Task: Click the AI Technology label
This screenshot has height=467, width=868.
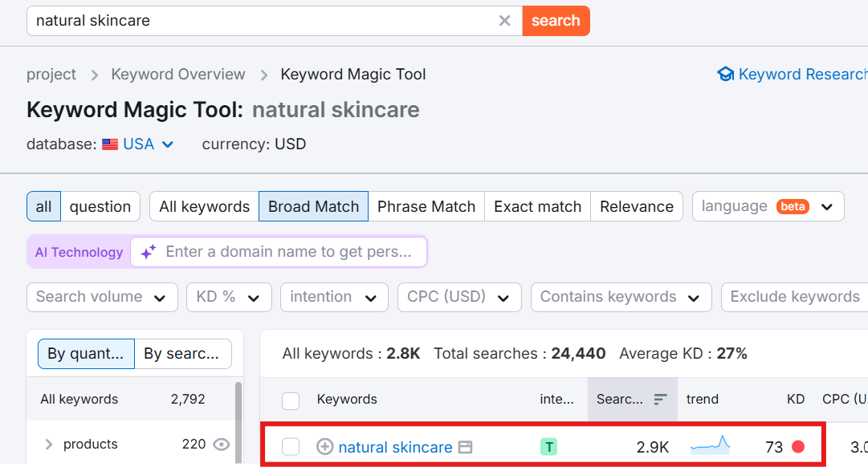Action: [79, 252]
